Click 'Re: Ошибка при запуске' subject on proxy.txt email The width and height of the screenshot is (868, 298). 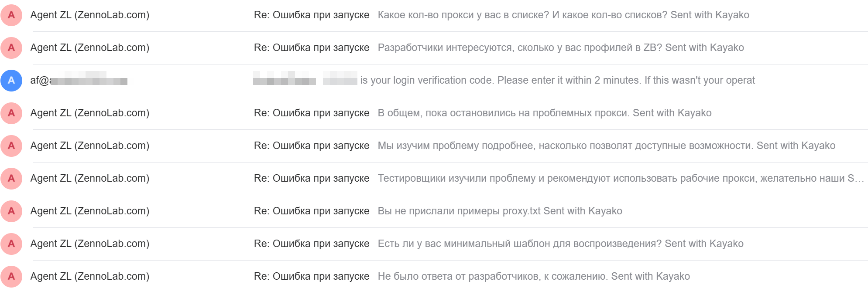point(311,211)
